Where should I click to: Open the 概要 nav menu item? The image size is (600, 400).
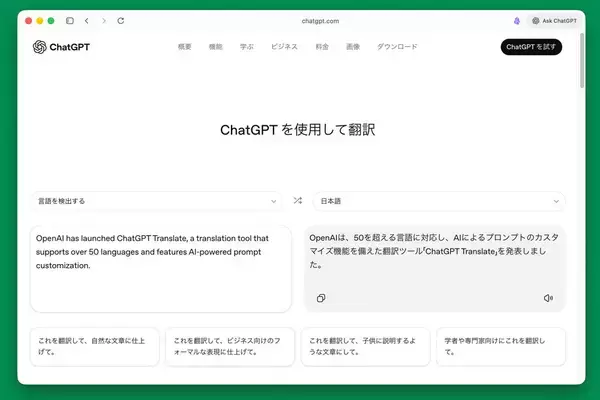[184, 47]
